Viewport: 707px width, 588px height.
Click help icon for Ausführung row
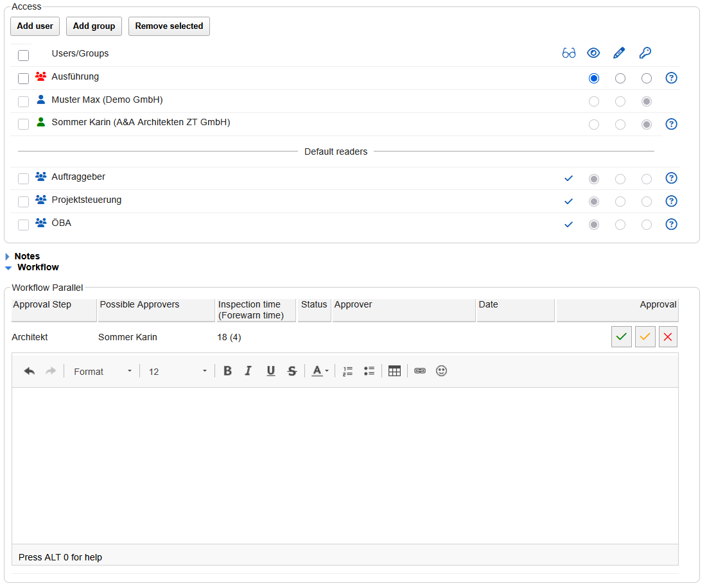pos(671,78)
